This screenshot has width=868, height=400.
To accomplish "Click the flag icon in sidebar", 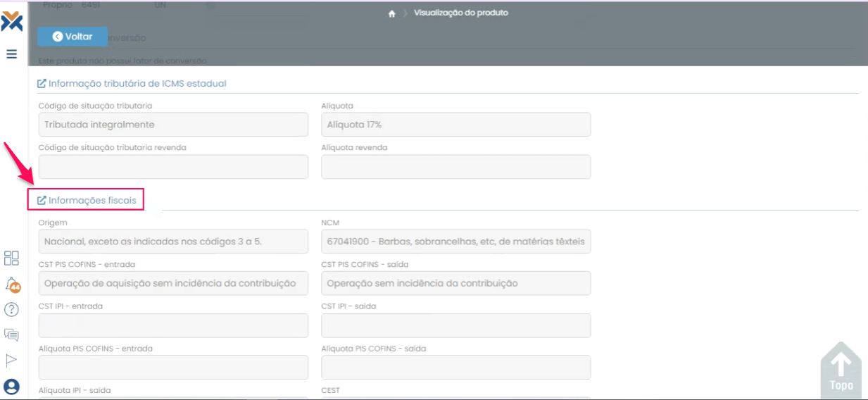I will [x=11, y=361].
